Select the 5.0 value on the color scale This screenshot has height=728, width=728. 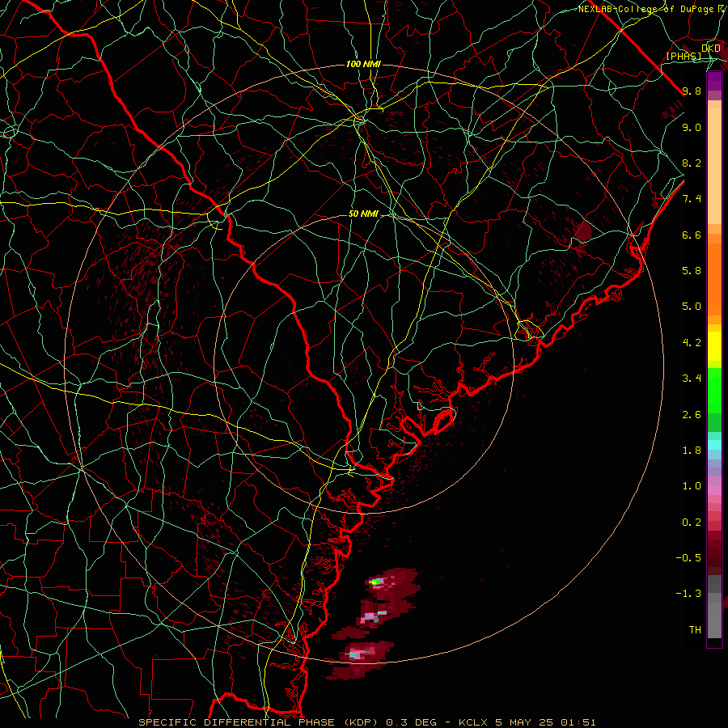click(x=692, y=307)
